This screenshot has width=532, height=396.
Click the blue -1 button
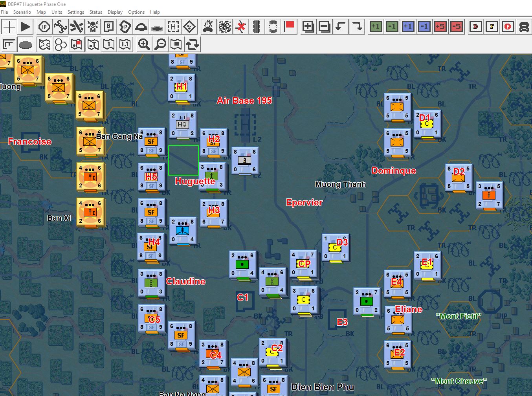coord(424,27)
